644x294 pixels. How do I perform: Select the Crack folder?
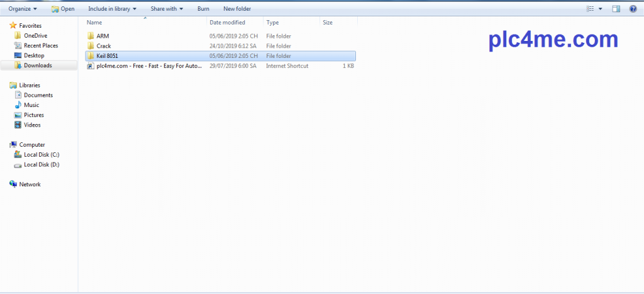103,46
